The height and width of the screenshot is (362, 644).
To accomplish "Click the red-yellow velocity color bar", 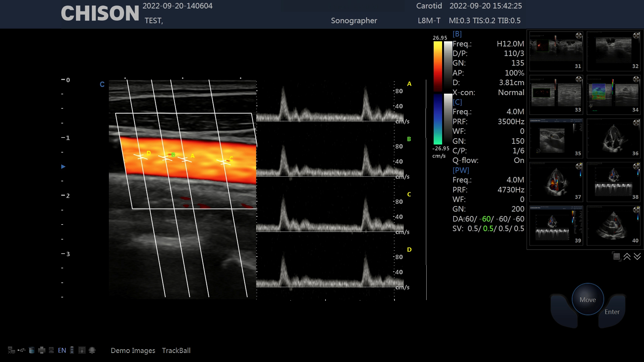I will pyautogui.click(x=438, y=66).
